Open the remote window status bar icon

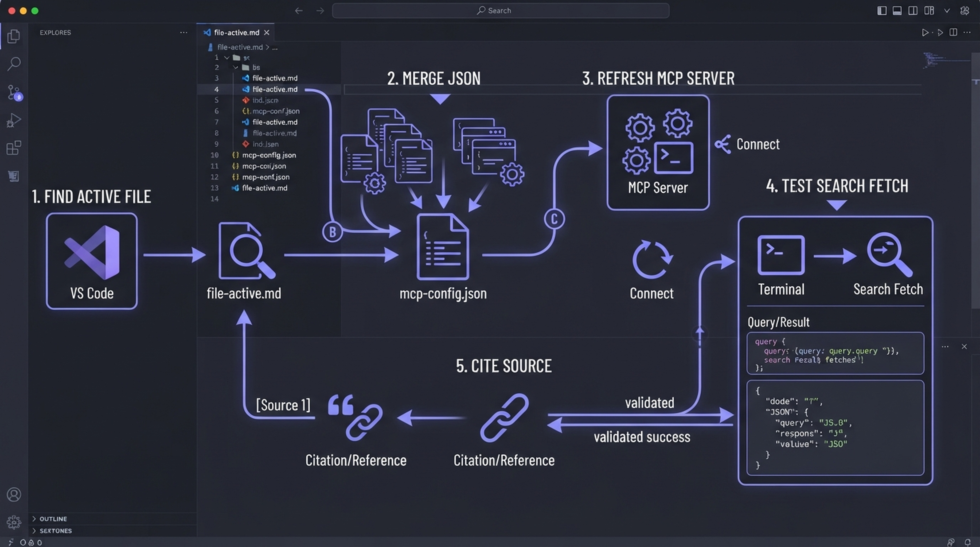pyautogui.click(x=11, y=542)
